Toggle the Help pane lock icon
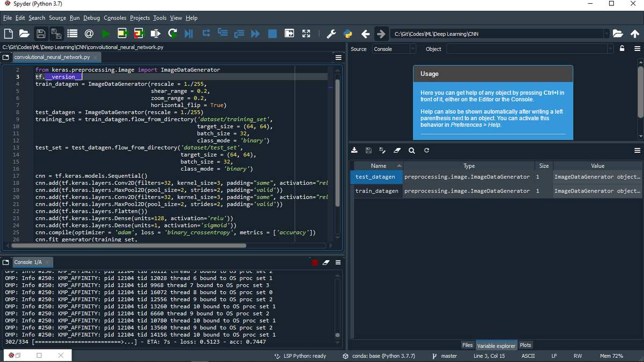 [x=623, y=49]
